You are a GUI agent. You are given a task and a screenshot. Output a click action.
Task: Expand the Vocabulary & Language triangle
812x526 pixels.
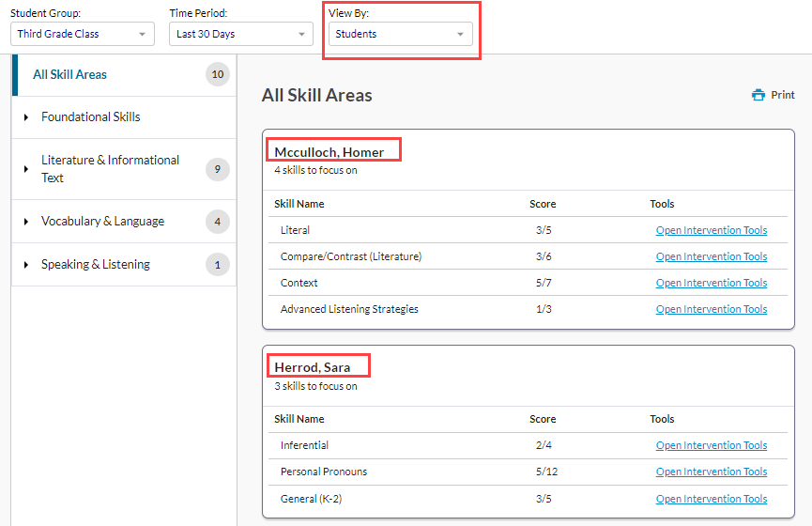pyautogui.click(x=26, y=222)
